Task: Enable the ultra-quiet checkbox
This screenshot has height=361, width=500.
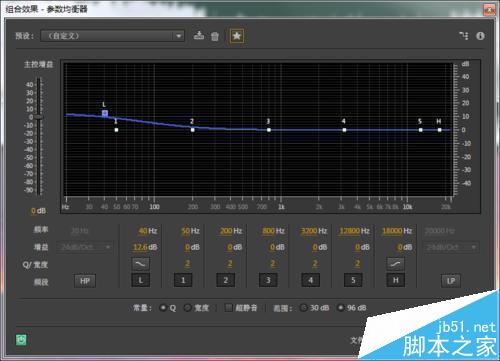Action: pyautogui.click(x=229, y=308)
